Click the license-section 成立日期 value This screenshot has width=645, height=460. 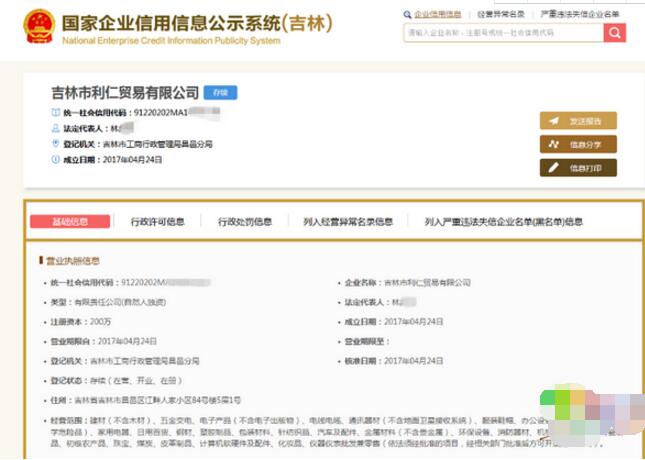pyautogui.click(x=413, y=322)
